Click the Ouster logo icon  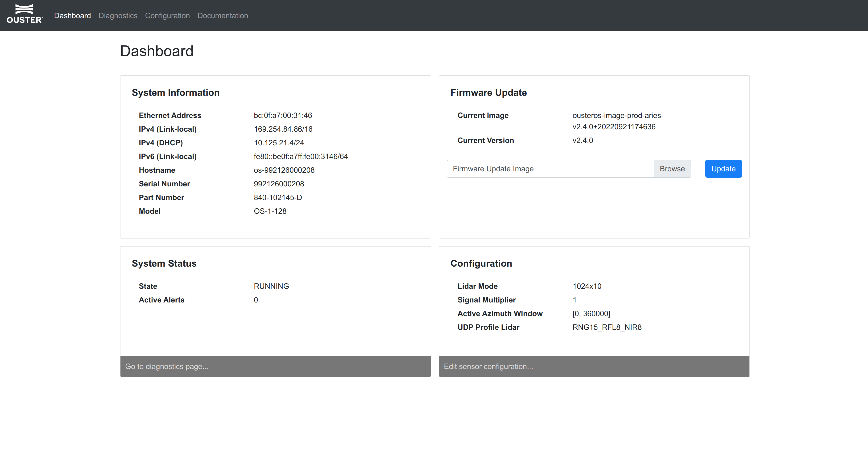pos(25,14)
